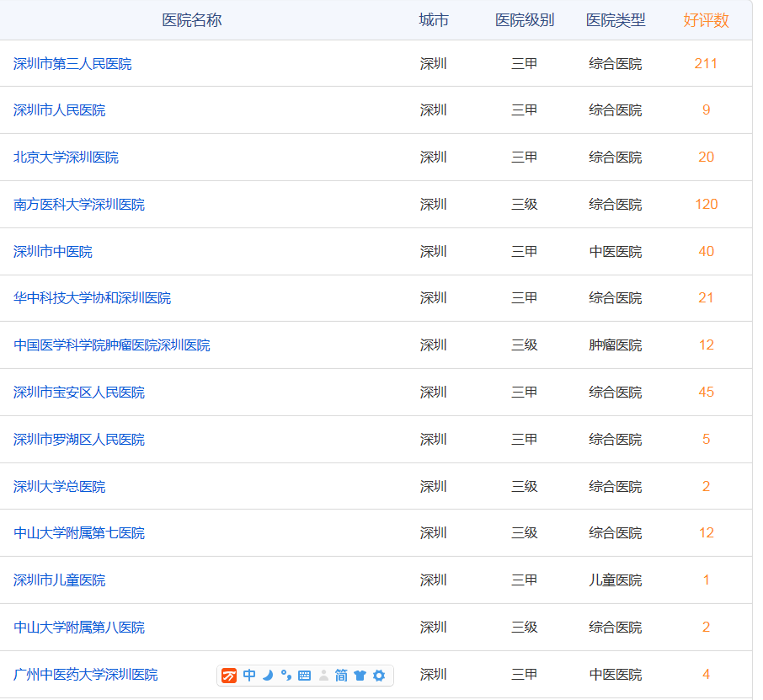Open 深圳大学总医院 link
This screenshot has width=763, height=700.
tap(59, 487)
